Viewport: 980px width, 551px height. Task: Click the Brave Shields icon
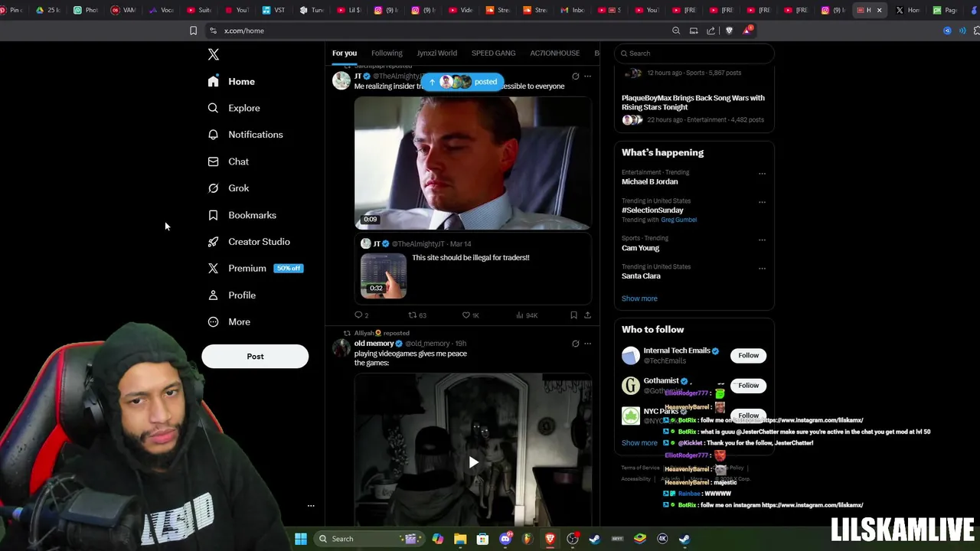(x=729, y=31)
